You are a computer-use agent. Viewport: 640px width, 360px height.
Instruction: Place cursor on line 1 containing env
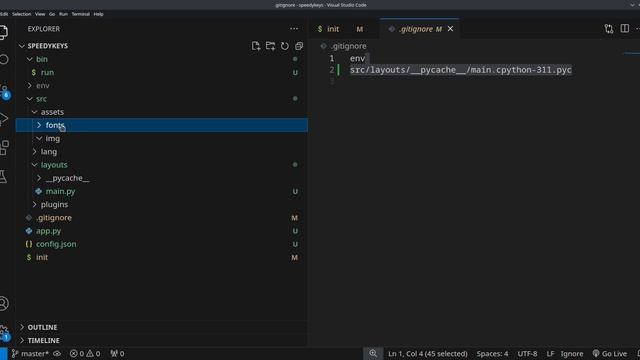point(358,58)
